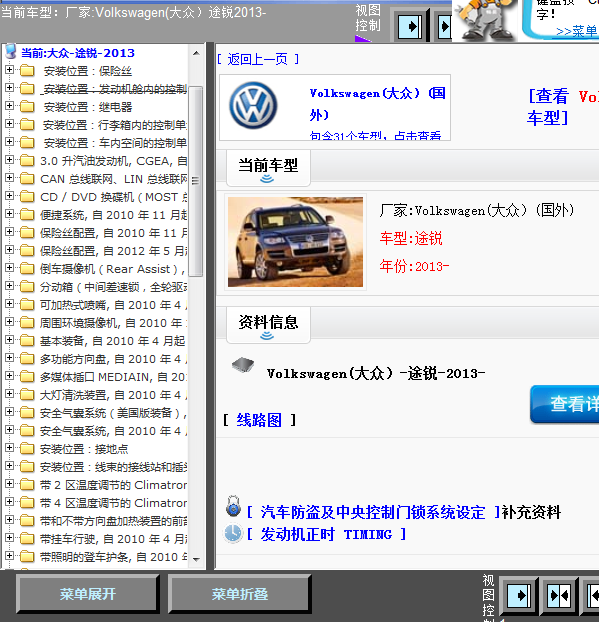Expand 安装位置:发动机舱内的控制 tree node
This screenshot has width=599, height=622.
(x=9, y=88)
